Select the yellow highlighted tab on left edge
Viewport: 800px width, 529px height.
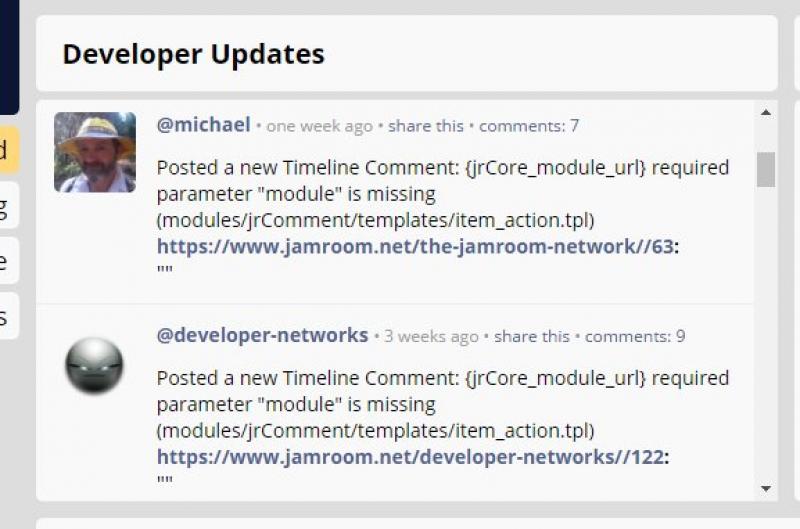coord(7,150)
